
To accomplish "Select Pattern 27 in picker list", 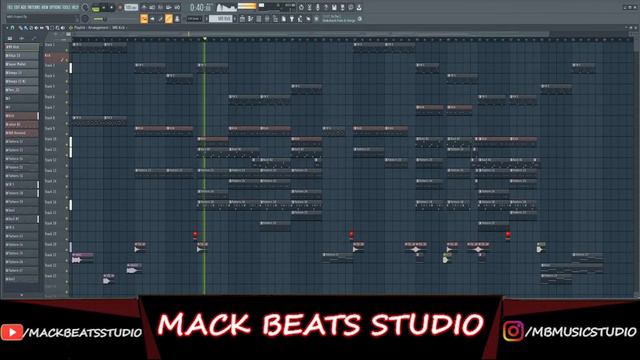I will pos(22,270).
